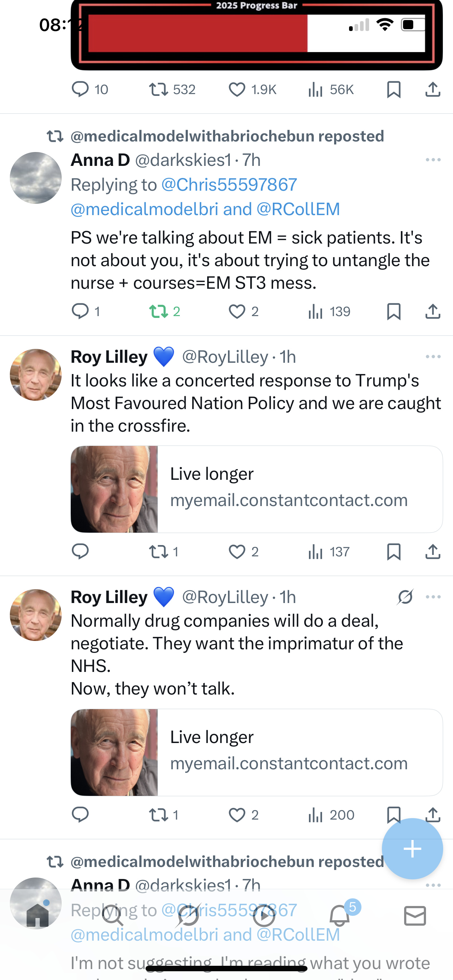The height and width of the screenshot is (980, 453).
Task: Tap the 2025 Progress Bar image
Action: [x=256, y=34]
